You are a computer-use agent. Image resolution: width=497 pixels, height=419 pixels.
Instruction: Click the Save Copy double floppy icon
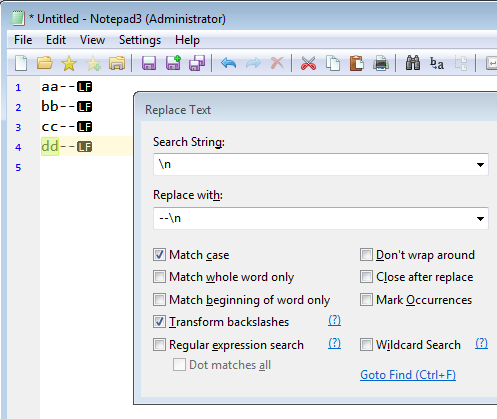[x=197, y=63]
